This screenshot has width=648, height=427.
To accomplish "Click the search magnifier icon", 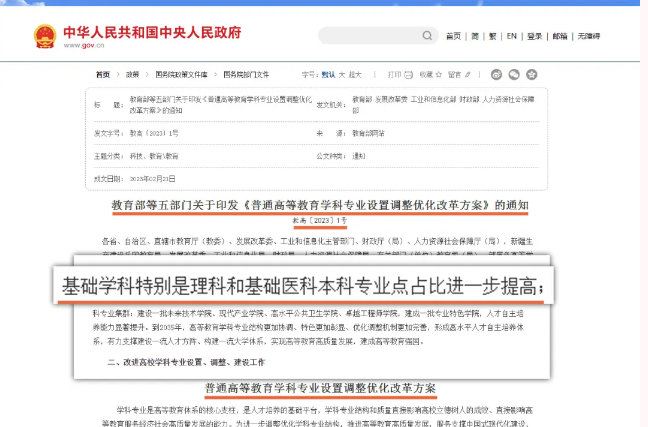I will pos(425,36).
